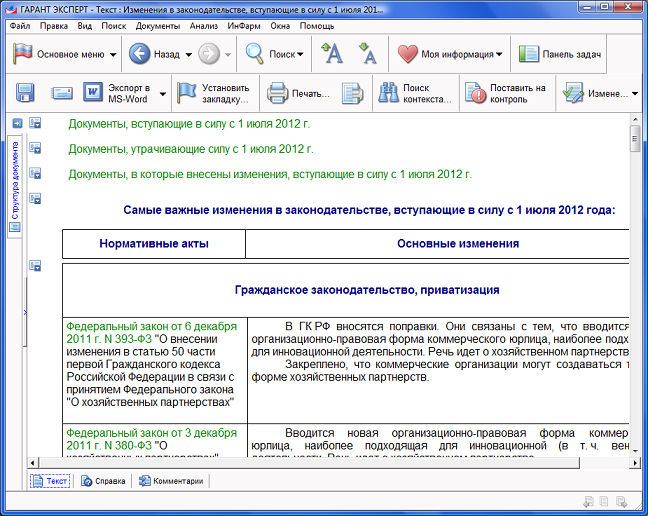Image resolution: width=648 pixels, height=516 pixels.
Task: Expand the Search dropdown in the toolbar
Action: pyautogui.click(x=300, y=54)
